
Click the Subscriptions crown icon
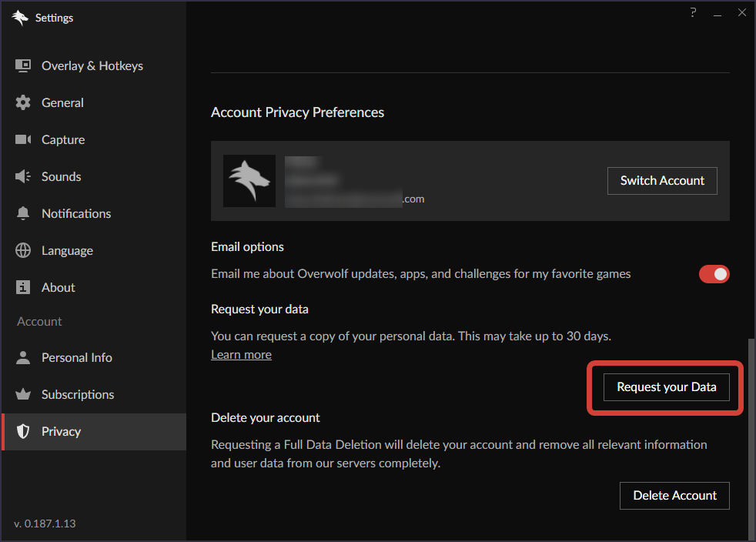22,394
